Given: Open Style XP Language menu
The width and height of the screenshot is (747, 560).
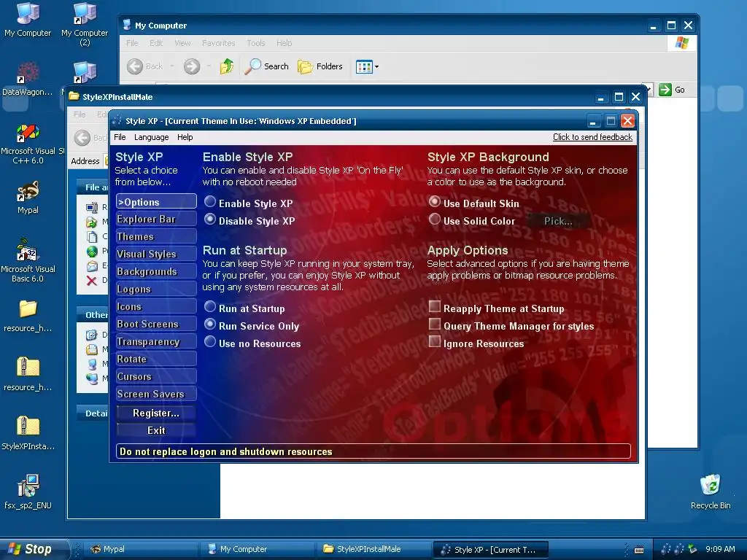Looking at the screenshot, I should coord(152,137).
